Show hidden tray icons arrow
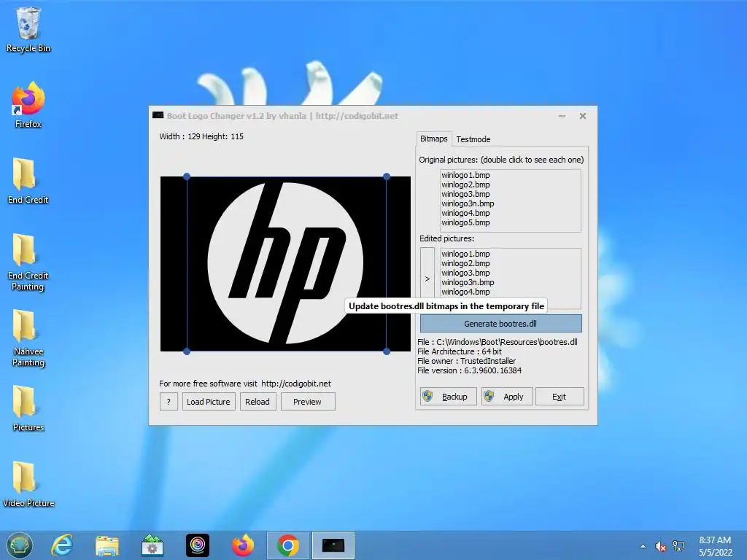 click(643, 546)
